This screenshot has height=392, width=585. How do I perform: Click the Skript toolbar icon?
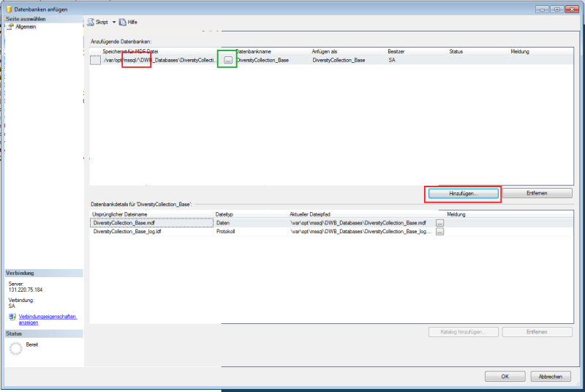pyautogui.click(x=90, y=23)
